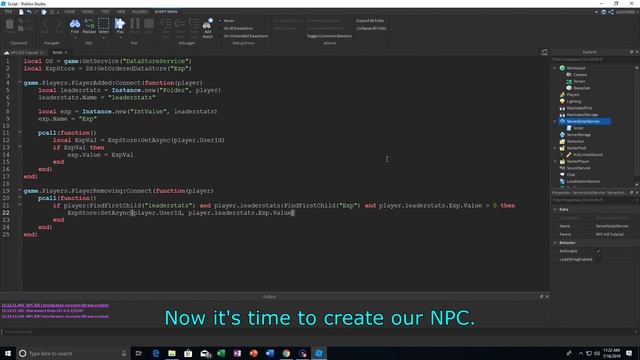Open Chrome from the taskbar
The image size is (640, 360).
[286, 353]
